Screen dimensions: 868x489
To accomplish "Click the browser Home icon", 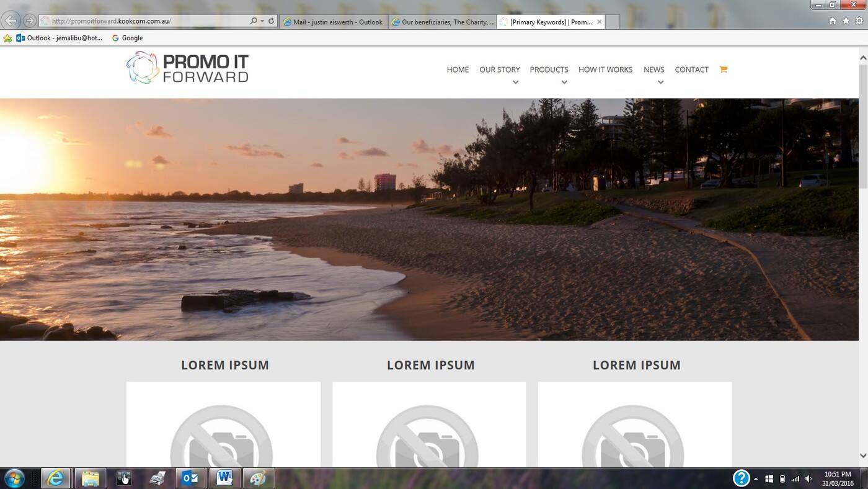I will pos(833,21).
